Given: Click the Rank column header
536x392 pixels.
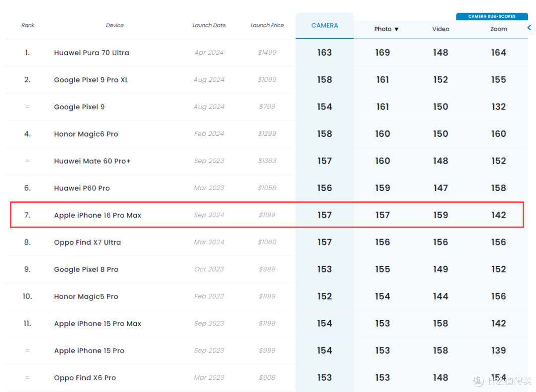Looking at the screenshot, I should 28,25.
